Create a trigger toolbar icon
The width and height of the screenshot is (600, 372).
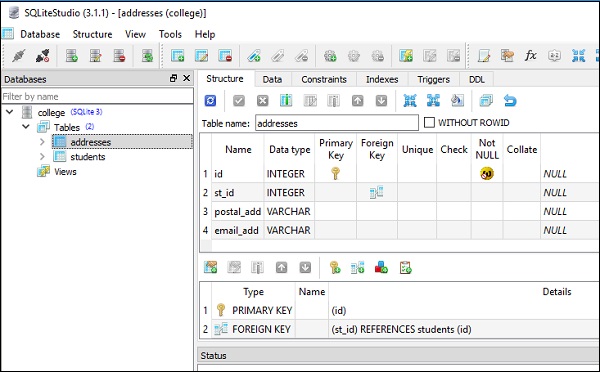[330, 56]
